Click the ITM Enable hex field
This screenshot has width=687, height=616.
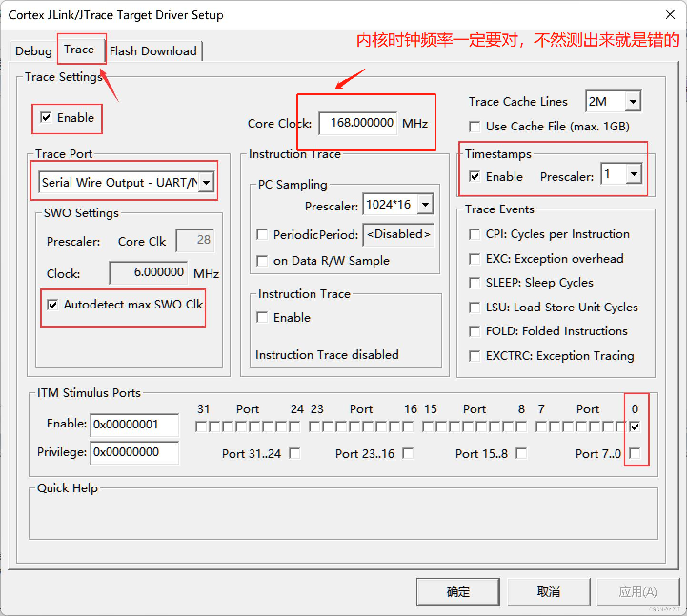point(134,425)
